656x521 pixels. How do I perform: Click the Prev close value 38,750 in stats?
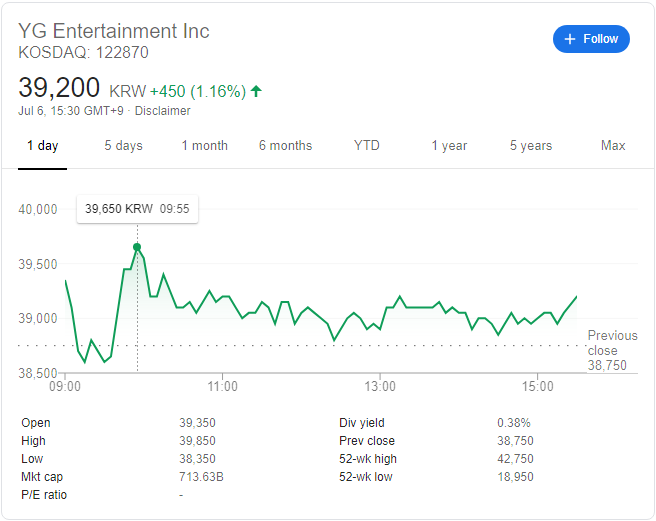(x=515, y=441)
